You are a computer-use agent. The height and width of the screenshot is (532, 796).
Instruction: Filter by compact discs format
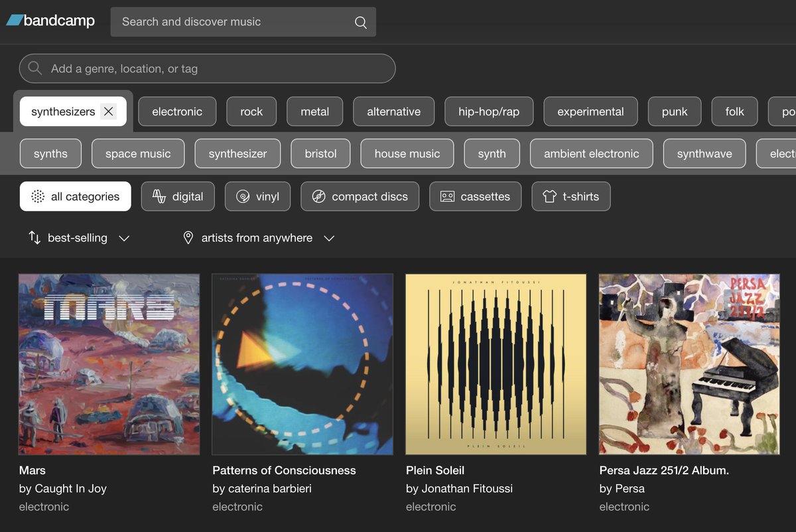(x=360, y=196)
